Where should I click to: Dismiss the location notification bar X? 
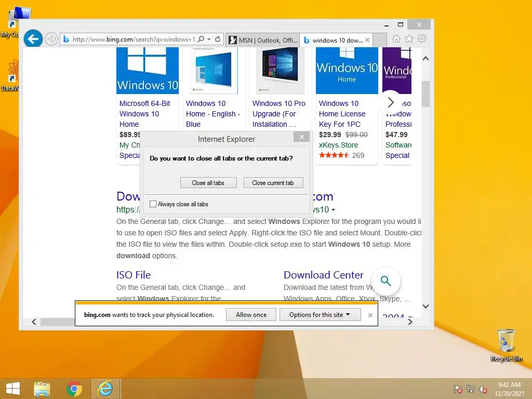tap(370, 315)
